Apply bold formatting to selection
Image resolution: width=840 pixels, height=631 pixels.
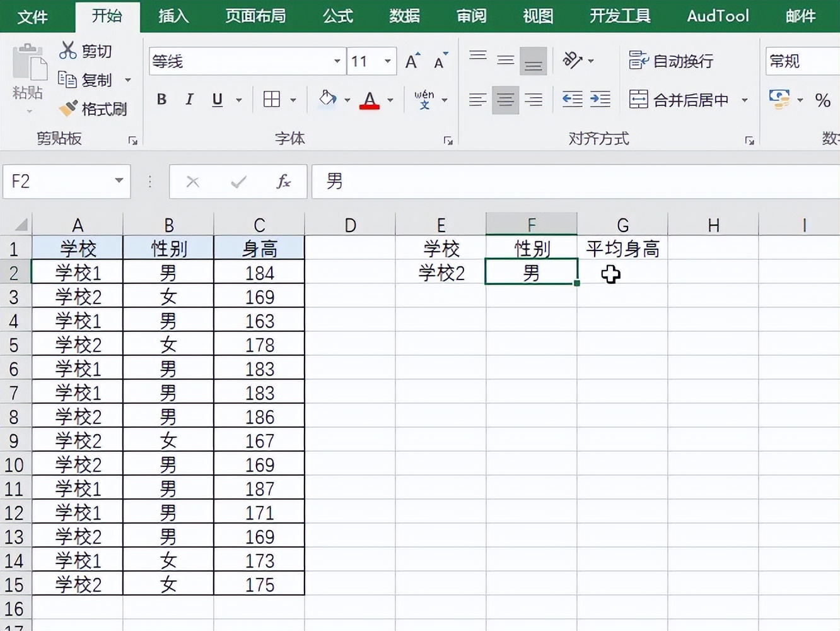click(161, 100)
